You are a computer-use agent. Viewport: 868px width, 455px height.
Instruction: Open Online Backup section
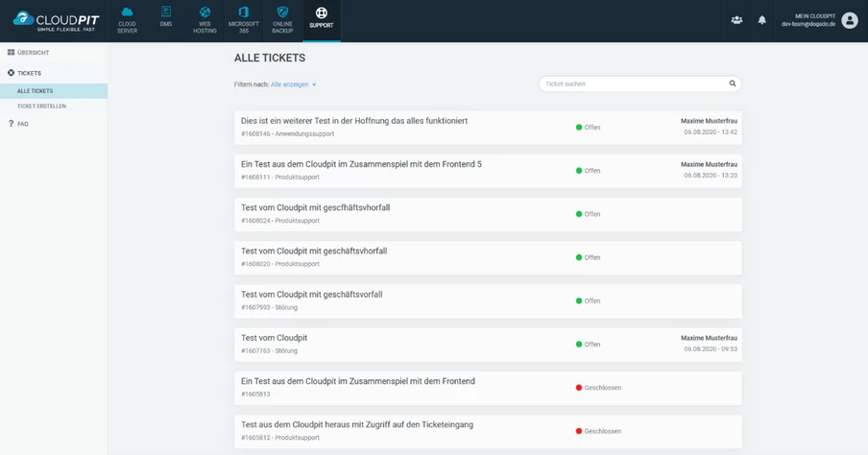tap(282, 20)
